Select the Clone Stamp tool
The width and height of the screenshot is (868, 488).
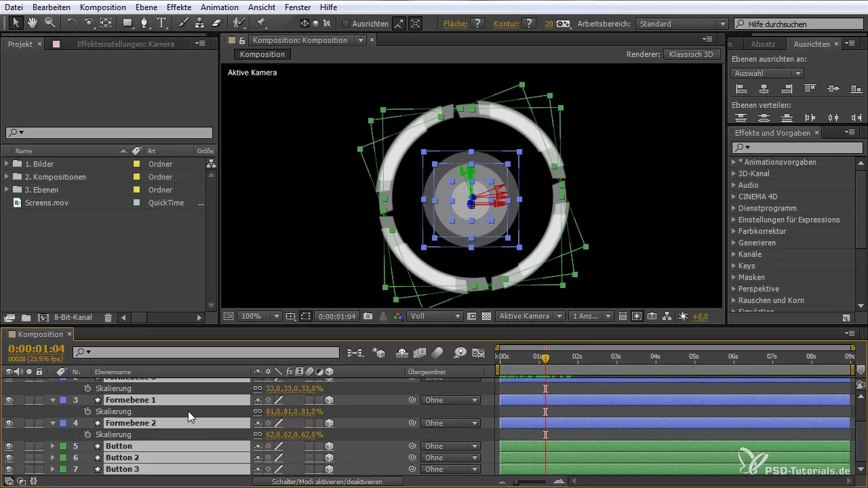[x=200, y=23]
